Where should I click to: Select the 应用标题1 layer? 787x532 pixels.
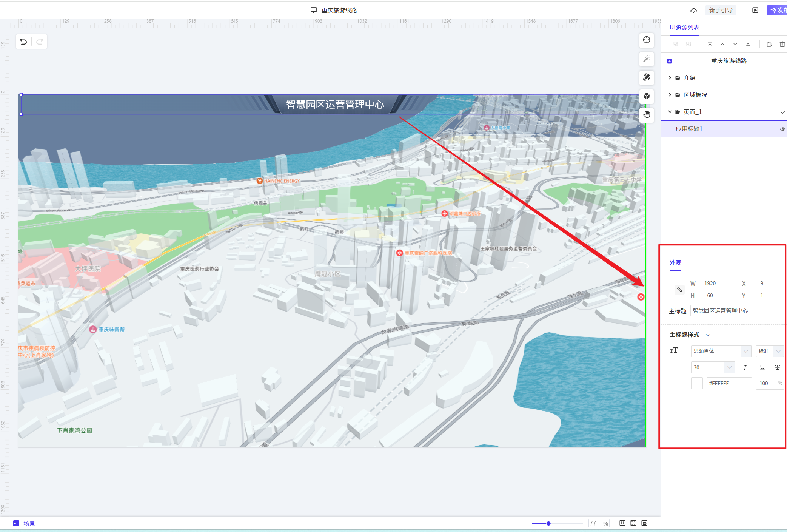(724, 129)
